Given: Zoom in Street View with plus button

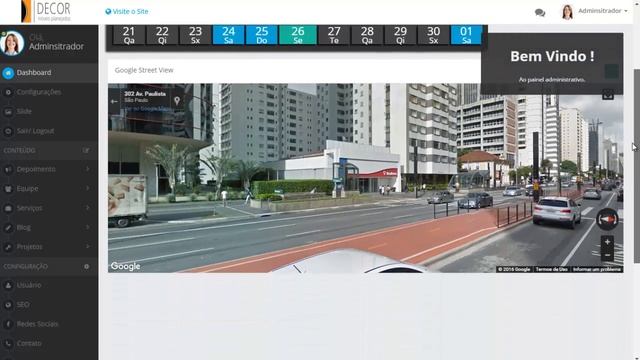Looking at the screenshot, I should (x=607, y=242).
